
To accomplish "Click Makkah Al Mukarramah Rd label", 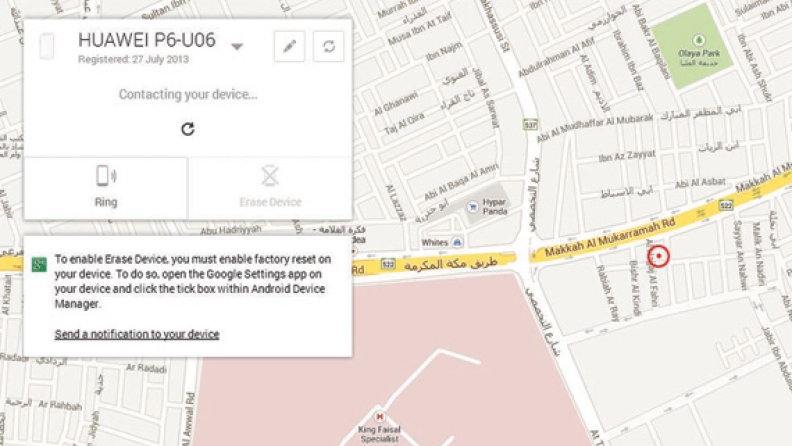I will pyautogui.click(x=610, y=238).
